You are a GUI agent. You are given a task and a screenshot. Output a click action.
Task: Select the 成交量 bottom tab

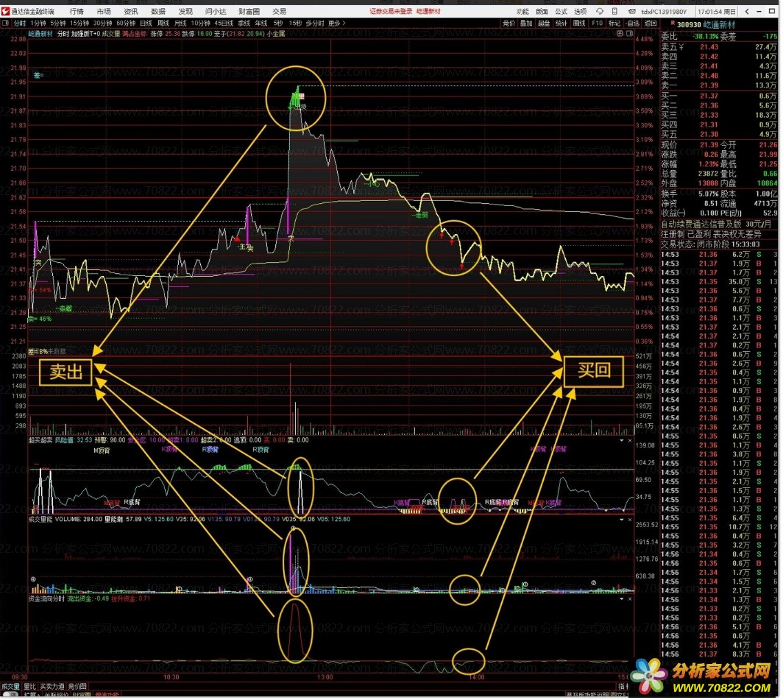10,687
